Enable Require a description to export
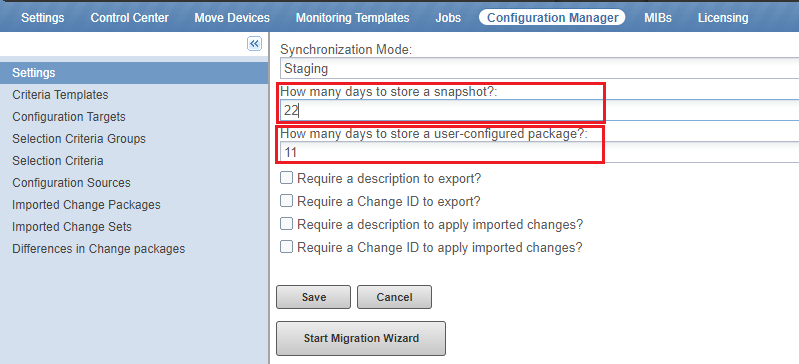The image size is (799, 364). tap(286, 178)
